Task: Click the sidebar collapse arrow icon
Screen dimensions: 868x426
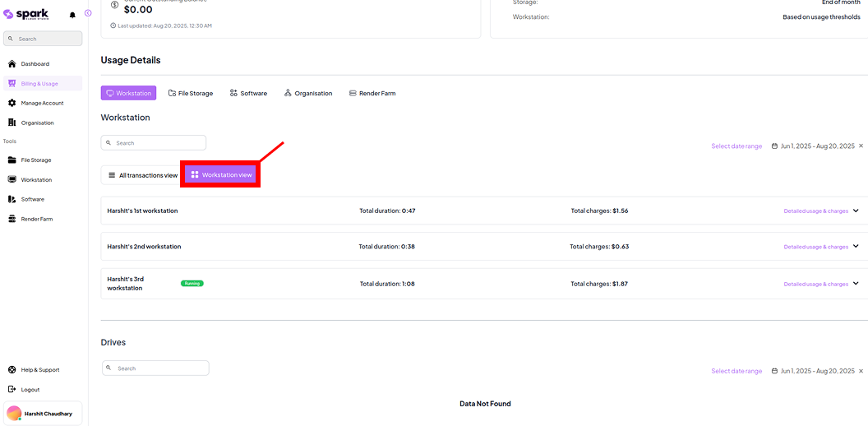Action: point(88,13)
